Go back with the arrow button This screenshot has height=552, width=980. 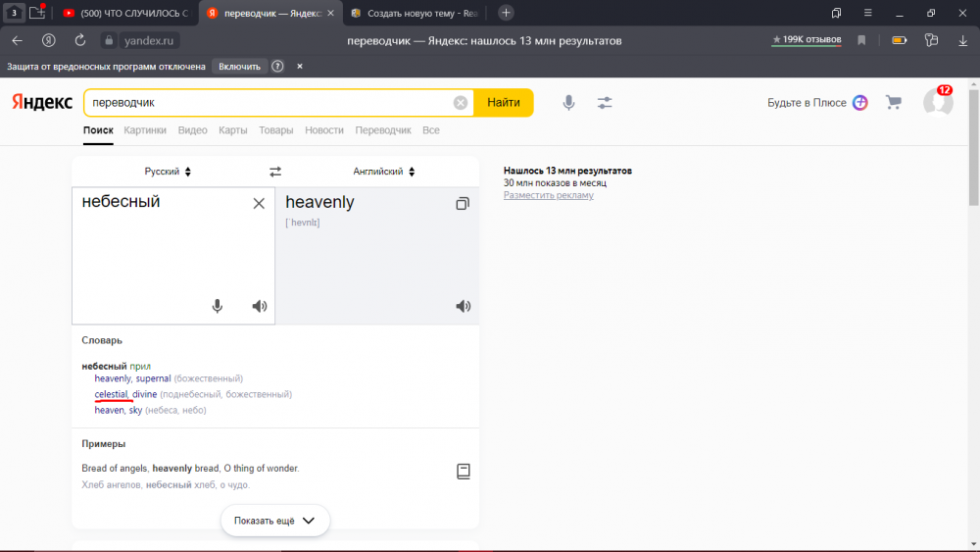pos(18,40)
